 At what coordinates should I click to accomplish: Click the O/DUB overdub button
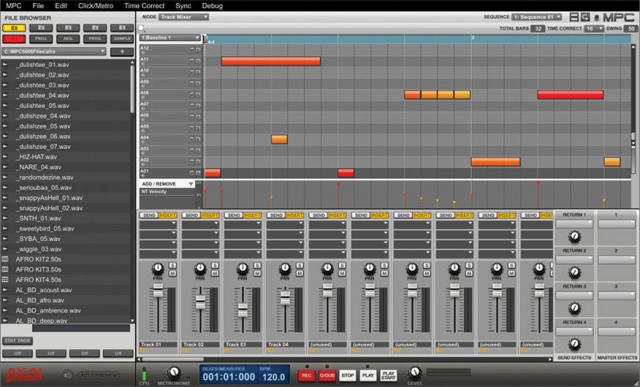pos(327,376)
